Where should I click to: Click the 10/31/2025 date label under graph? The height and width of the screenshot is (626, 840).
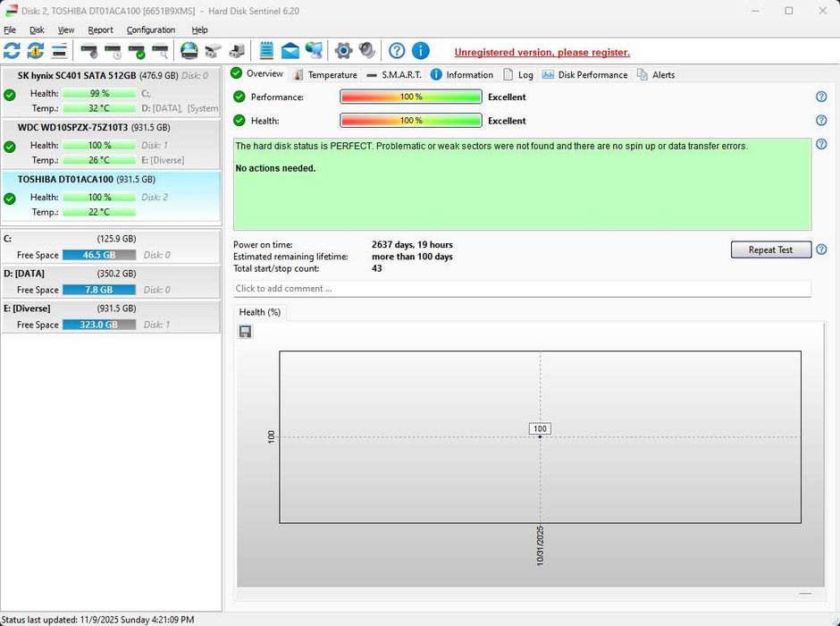pos(540,546)
